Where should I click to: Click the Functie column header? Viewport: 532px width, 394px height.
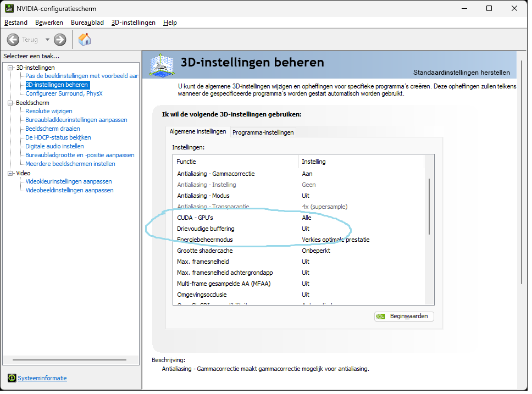[236, 162]
